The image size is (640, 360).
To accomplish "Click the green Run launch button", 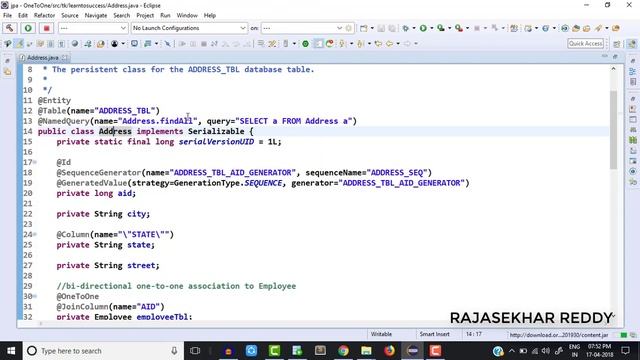I will tap(28, 28).
